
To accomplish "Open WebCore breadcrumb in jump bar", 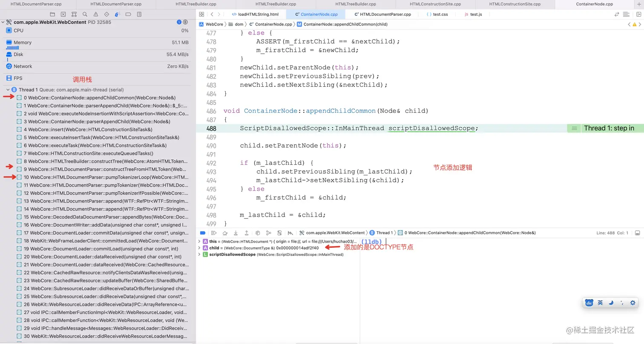I will point(211,24).
